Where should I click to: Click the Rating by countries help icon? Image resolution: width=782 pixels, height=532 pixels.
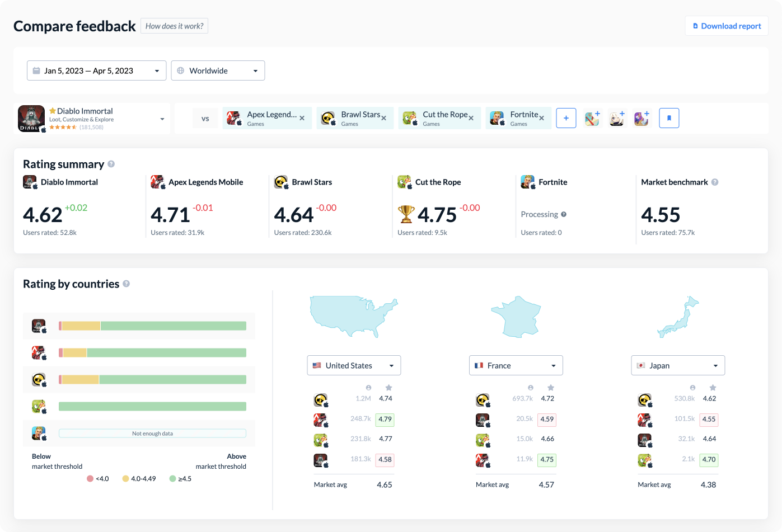click(x=127, y=284)
